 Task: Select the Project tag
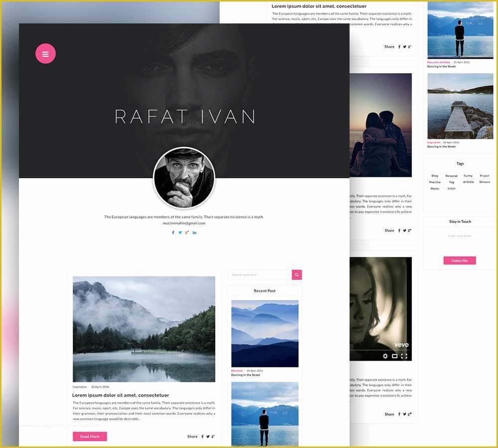[485, 176]
